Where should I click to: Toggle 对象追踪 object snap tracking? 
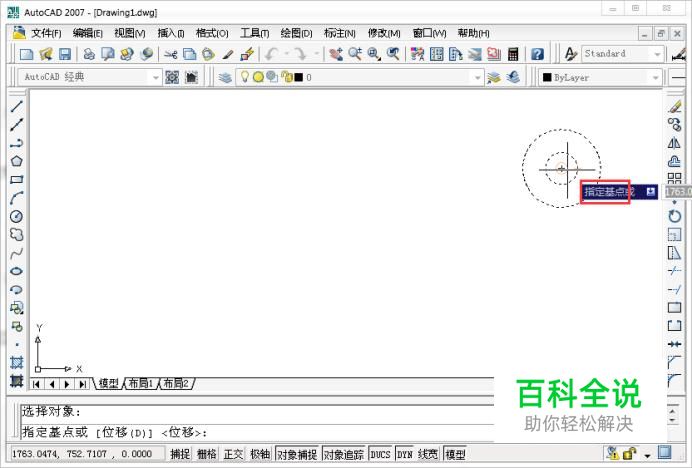click(x=344, y=454)
